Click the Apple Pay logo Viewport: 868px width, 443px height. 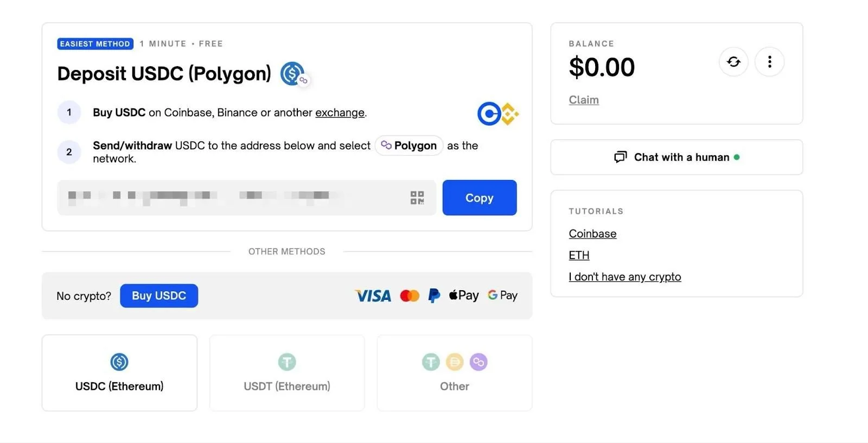[464, 296]
